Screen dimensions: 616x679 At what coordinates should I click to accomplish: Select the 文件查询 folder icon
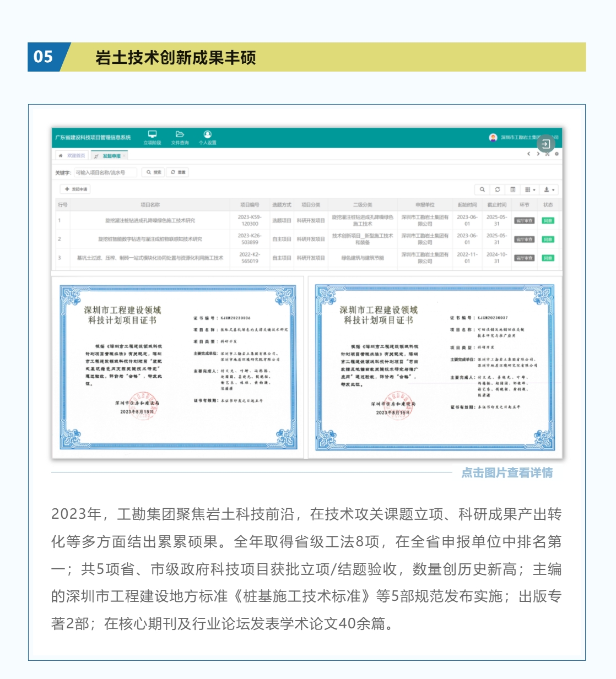(x=179, y=134)
